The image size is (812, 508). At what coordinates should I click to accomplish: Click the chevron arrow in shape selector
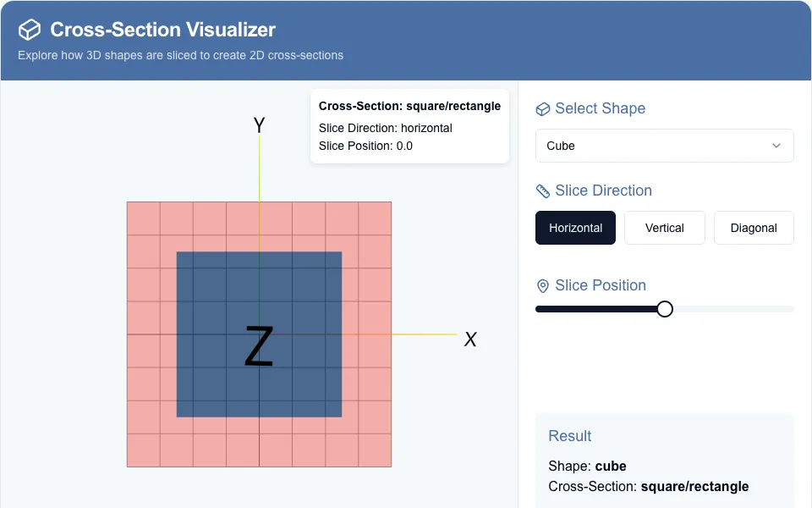pos(776,146)
